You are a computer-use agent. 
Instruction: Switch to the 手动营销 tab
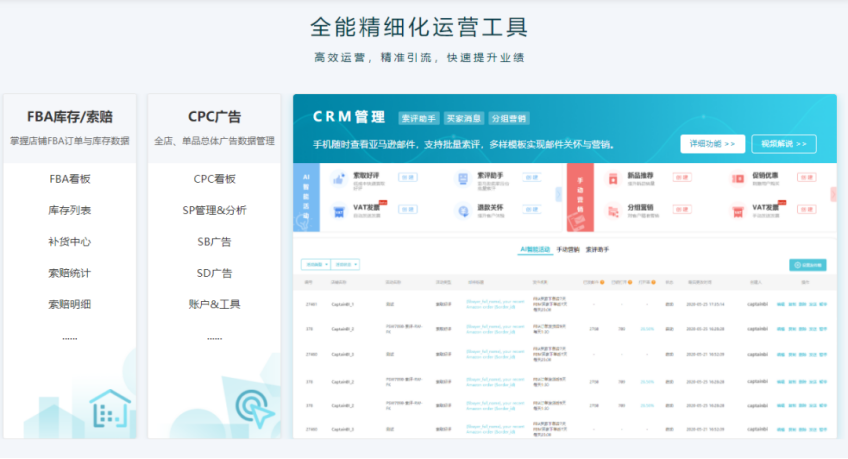(x=568, y=250)
